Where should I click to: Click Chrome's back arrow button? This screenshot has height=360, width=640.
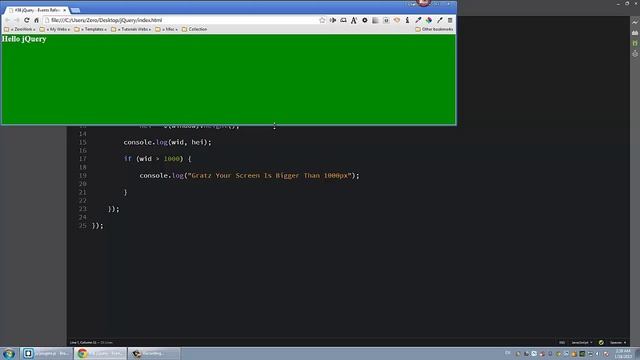pyautogui.click(x=7, y=20)
